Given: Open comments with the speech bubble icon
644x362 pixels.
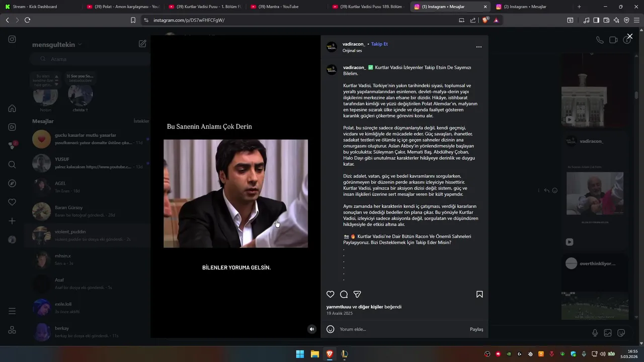Looking at the screenshot, I should pos(344,294).
